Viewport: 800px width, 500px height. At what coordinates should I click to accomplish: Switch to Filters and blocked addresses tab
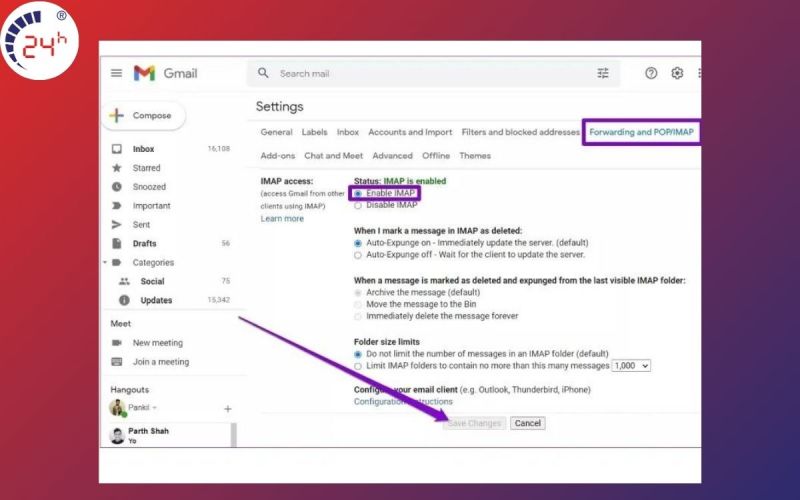[520, 132]
